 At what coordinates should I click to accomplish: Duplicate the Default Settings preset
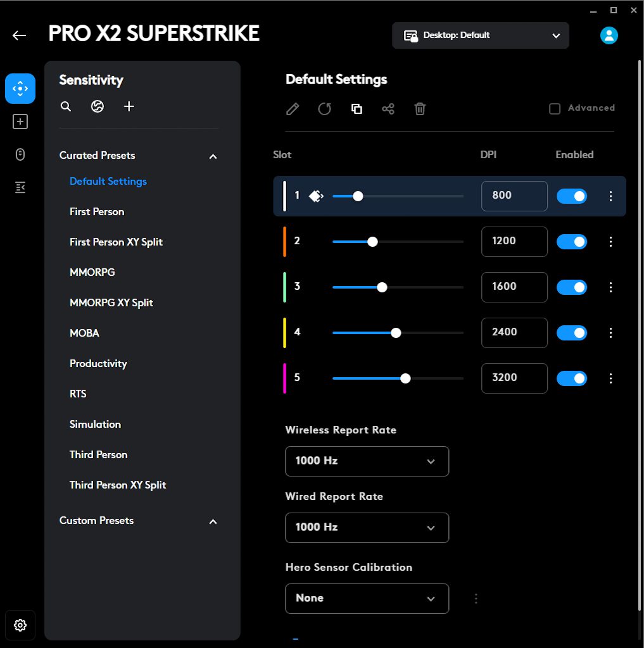(357, 109)
